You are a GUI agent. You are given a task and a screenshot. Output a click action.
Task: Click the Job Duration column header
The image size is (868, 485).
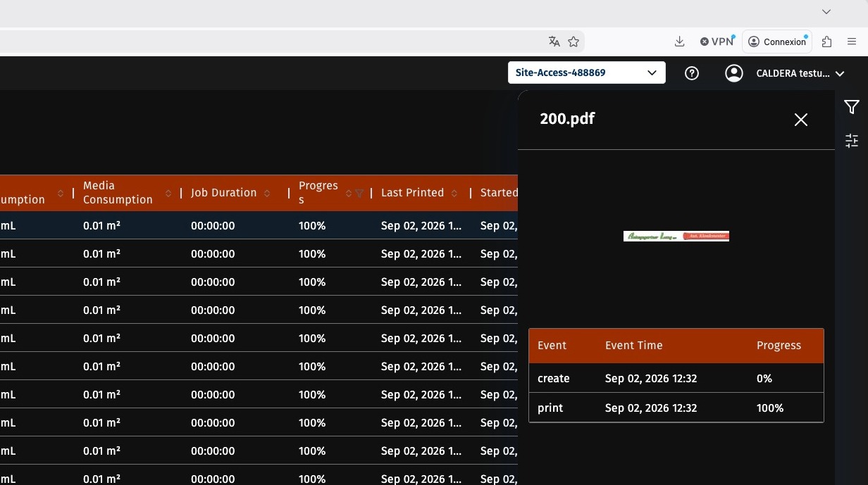coord(223,193)
